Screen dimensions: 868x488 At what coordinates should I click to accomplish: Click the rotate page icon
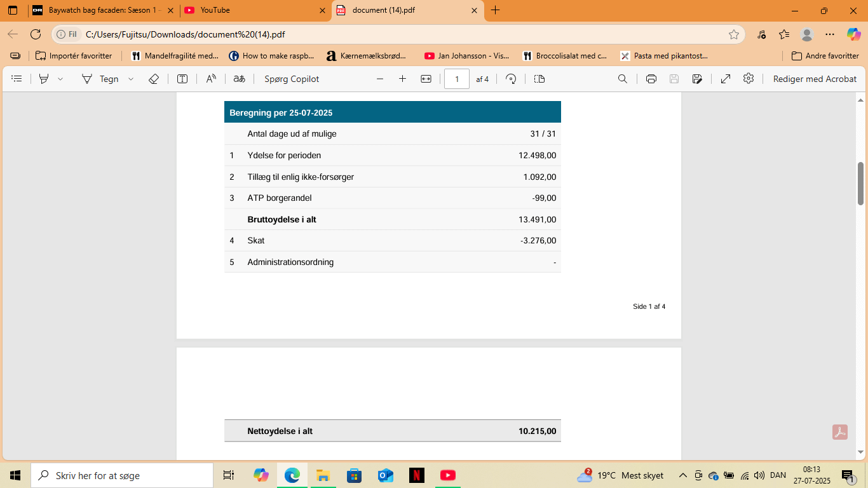pyautogui.click(x=511, y=79)
